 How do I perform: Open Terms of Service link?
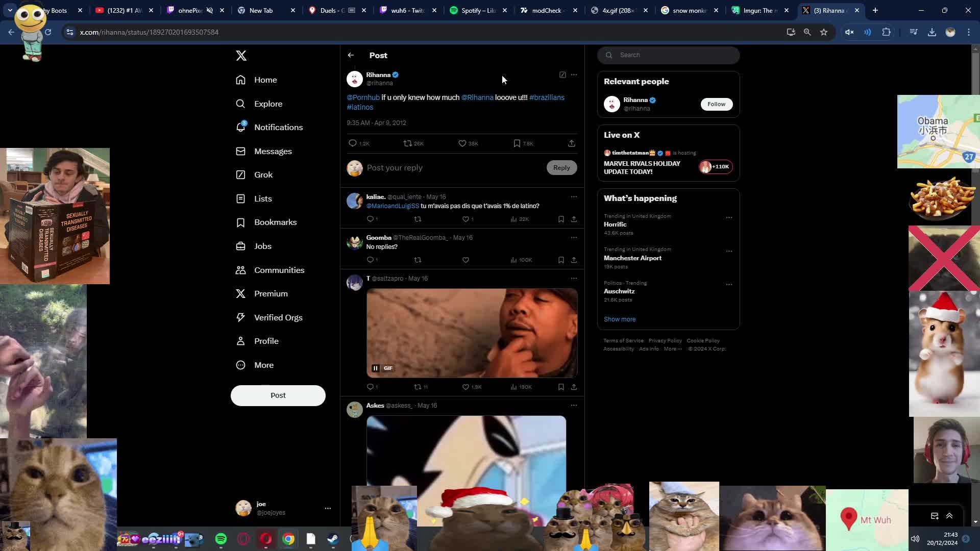pos(623,341)
